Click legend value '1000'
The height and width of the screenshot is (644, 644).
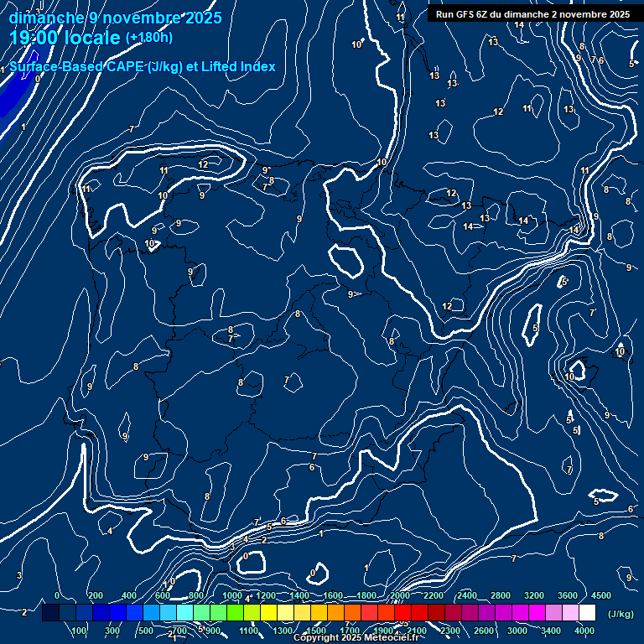232,595
